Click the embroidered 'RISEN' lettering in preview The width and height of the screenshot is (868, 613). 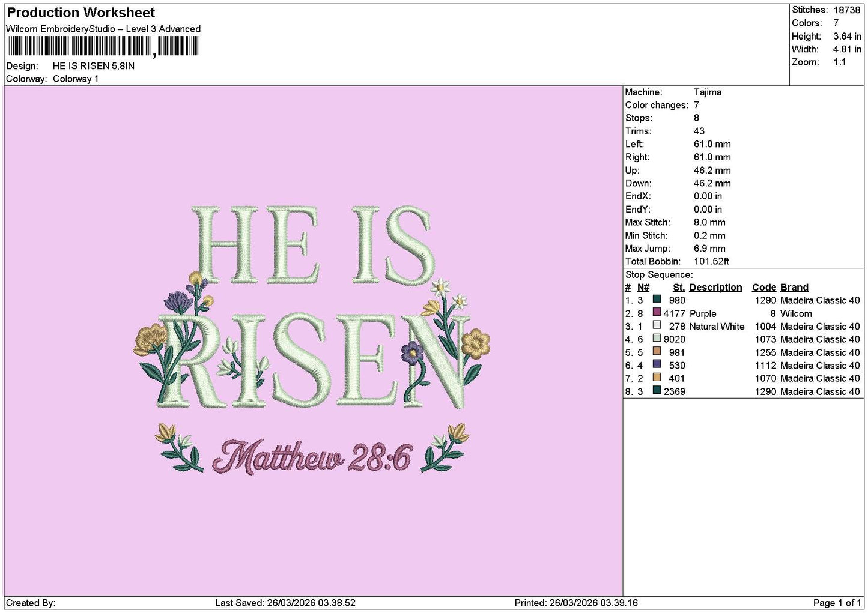pyautogui.click(x=312, y=360)
